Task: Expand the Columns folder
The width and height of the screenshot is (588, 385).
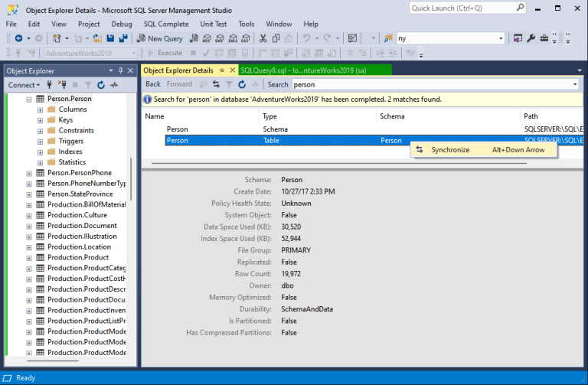Action: click(x=40, y=109)
